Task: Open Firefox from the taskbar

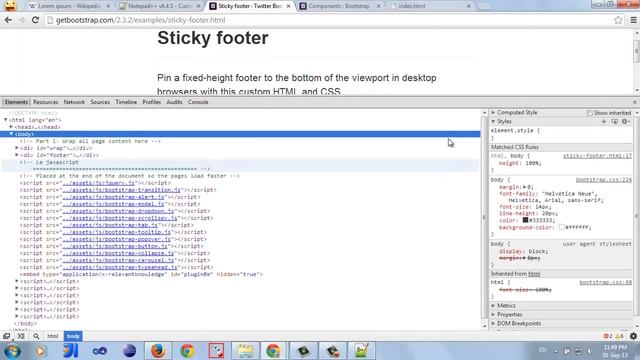Action: click(158, 351)
